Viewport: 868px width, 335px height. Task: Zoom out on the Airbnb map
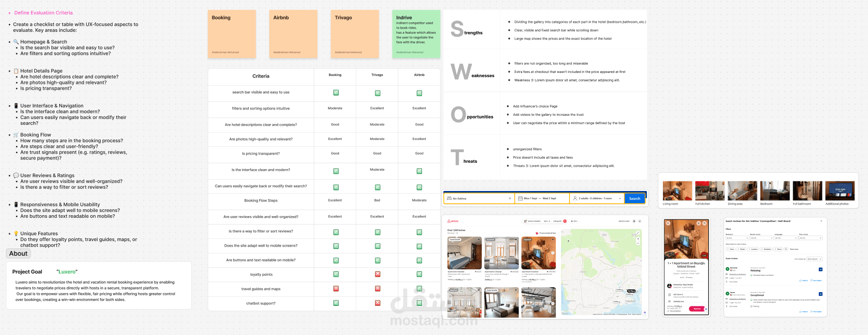tap(638, 242)
